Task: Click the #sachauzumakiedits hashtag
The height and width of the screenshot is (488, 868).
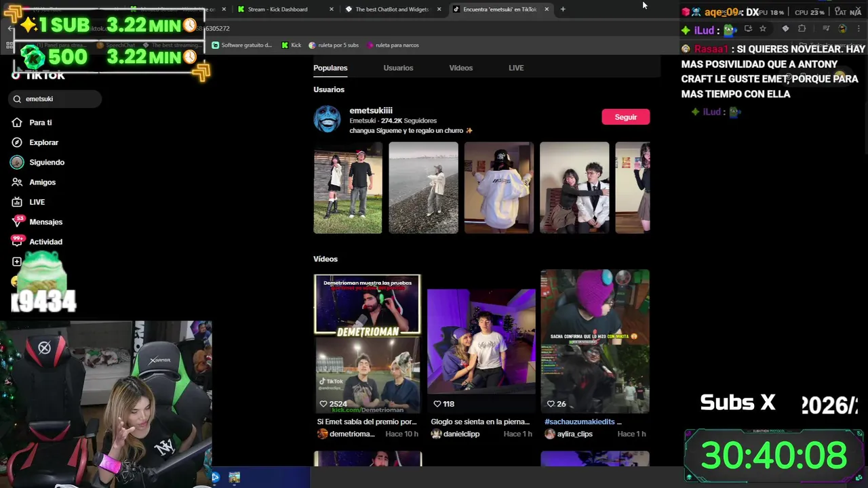Action: click(580, 422)
